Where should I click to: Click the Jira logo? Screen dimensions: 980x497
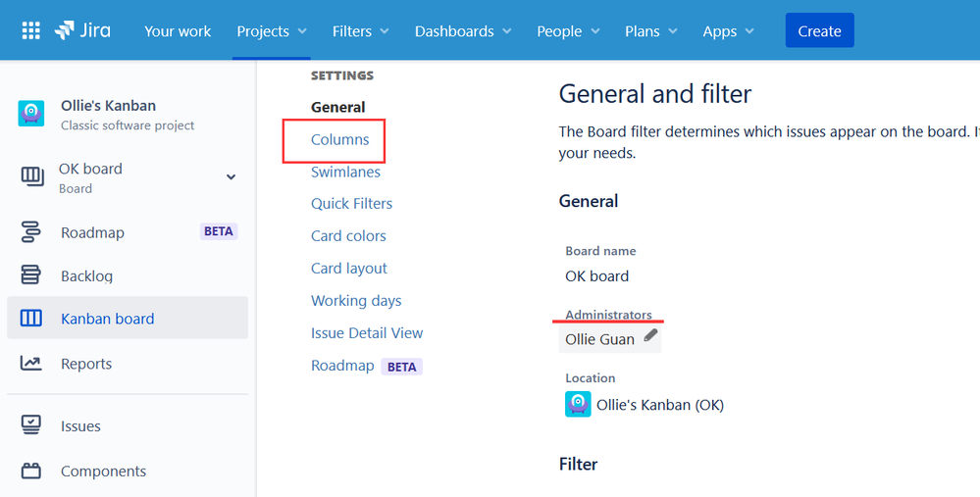click(x=82, y=30)
